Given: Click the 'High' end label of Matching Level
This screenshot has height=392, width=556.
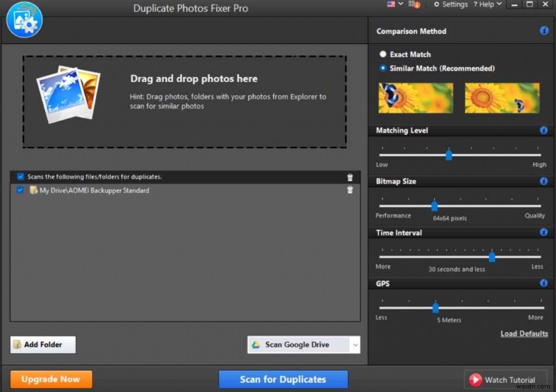Looking at the screenshot, I should [539, 165].
